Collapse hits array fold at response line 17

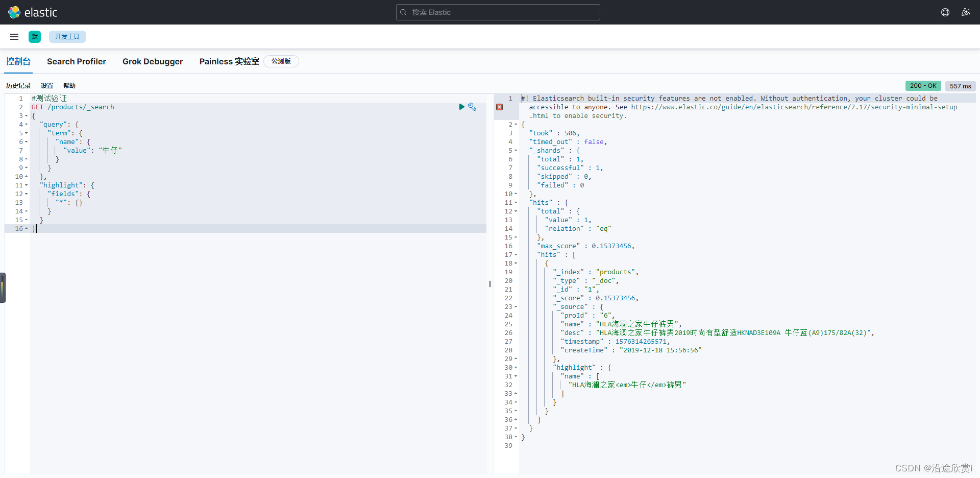pos(516,255)
